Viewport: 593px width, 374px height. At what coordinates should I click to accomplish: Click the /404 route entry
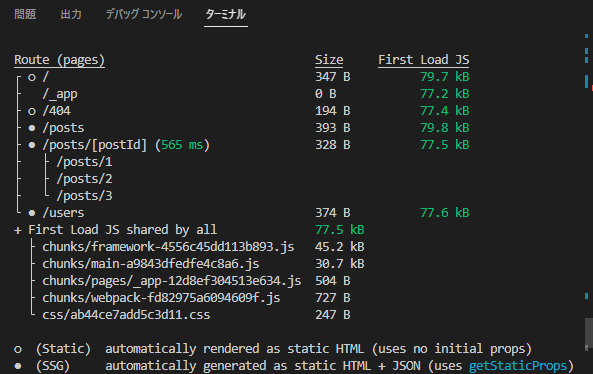(56, 111)
